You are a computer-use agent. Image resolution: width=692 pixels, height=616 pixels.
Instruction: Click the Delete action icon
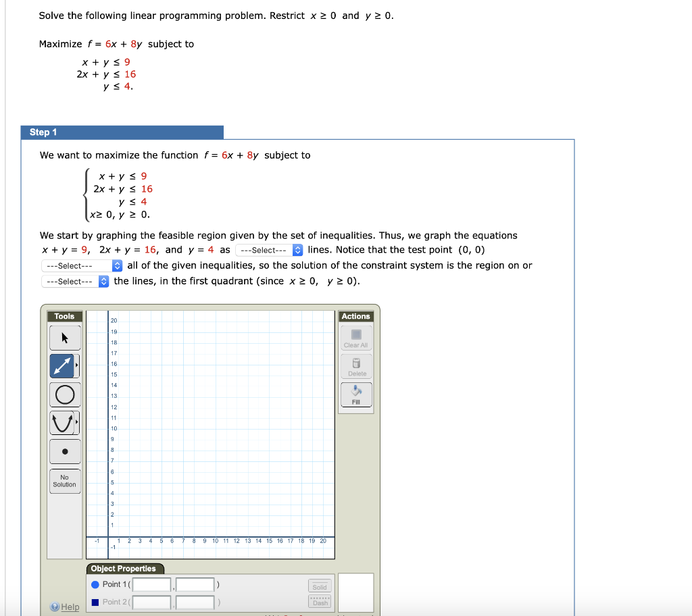356,364
